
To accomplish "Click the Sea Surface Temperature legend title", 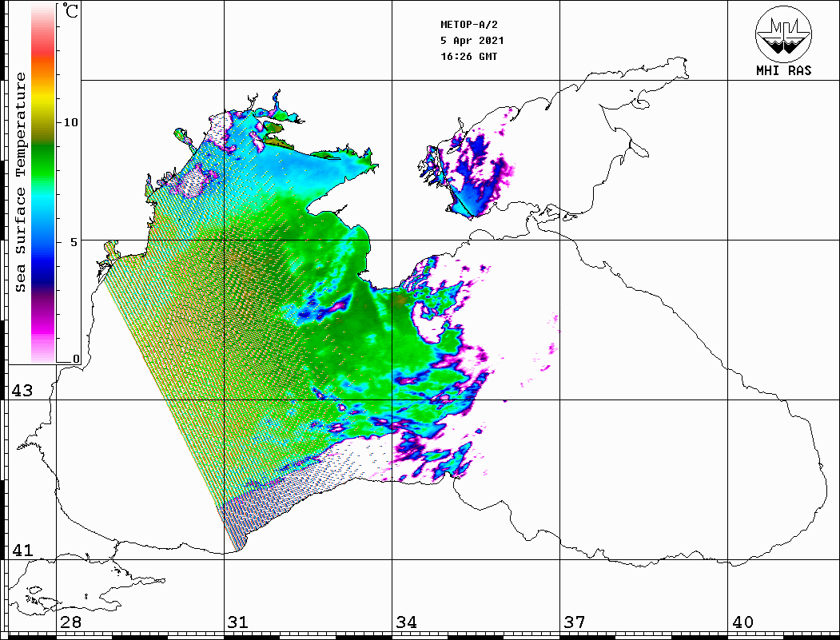I will tap(21, 182).
